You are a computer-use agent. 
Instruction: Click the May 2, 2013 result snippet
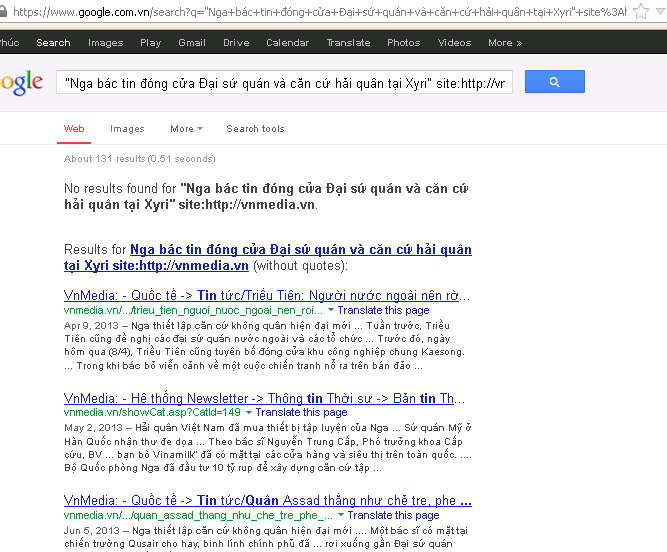tap(268, 448)
